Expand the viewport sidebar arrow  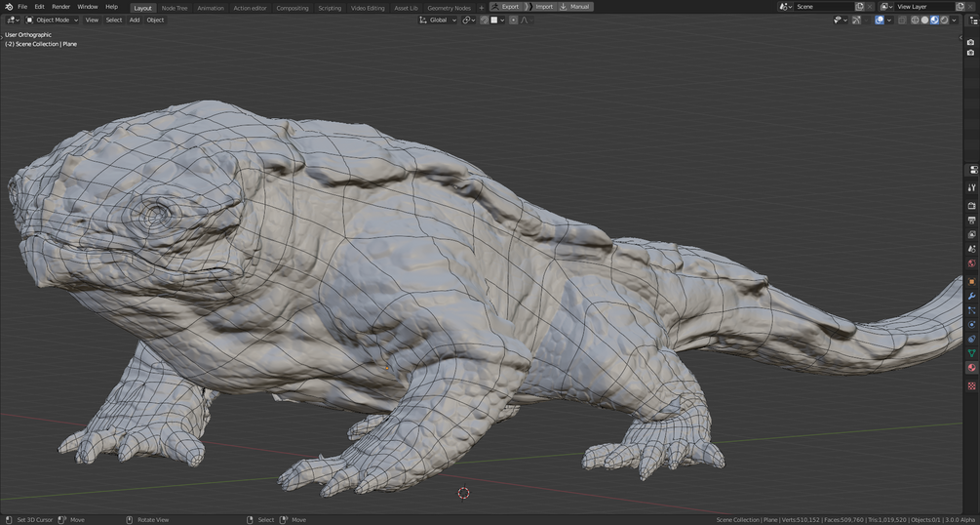tap(960, 37)
